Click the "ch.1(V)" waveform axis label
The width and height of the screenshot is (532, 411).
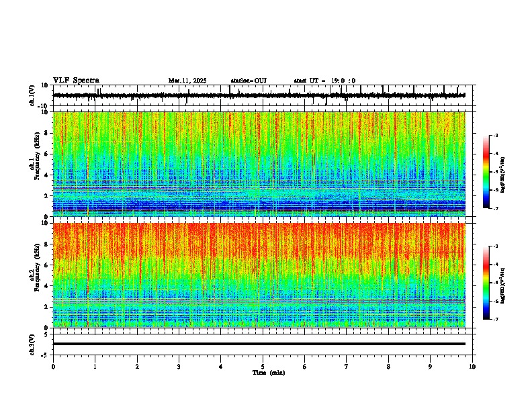[x=32, y=95]
